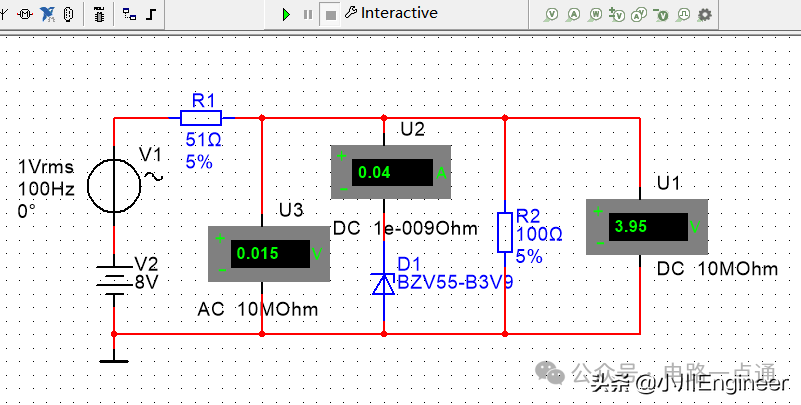Click the R2 100Ω value label
This screenshot has width=801, height=405.
pos(539,234)
